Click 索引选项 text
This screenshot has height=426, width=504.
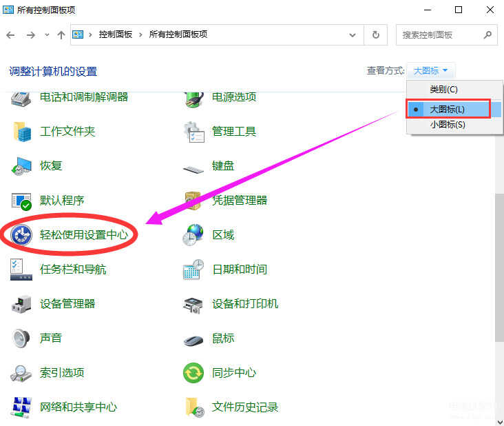point(62,373)
